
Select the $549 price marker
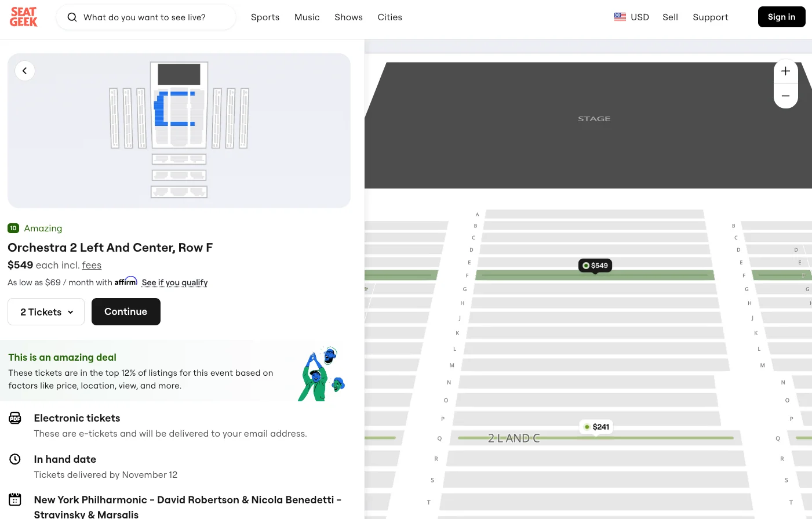pos(595,266)
